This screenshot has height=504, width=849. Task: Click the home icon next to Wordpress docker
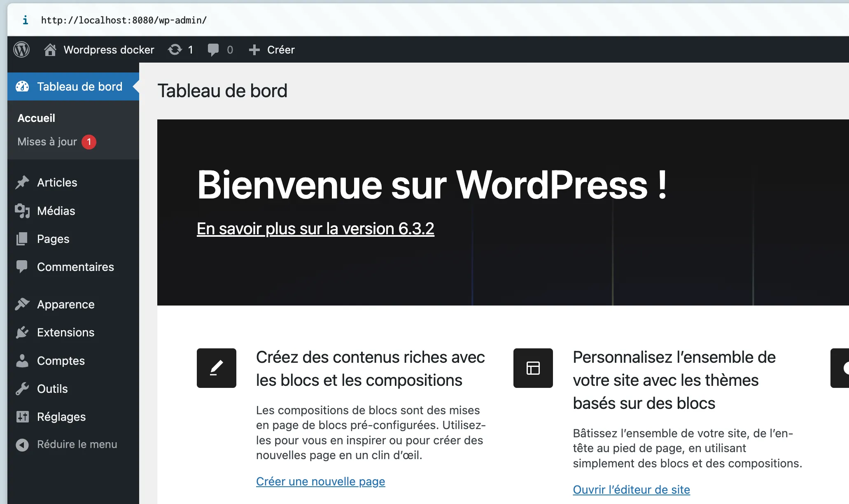click(x=50, y=49)
